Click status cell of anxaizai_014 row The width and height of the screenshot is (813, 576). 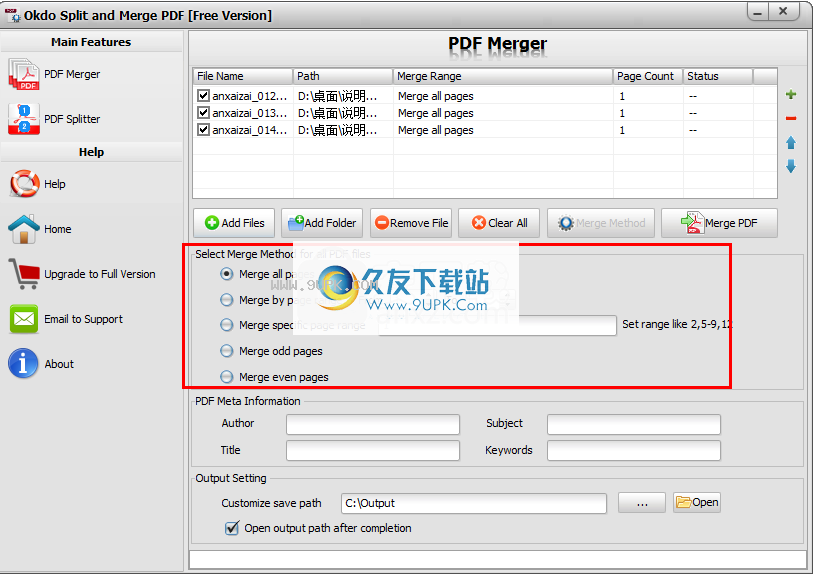(718, 130)
